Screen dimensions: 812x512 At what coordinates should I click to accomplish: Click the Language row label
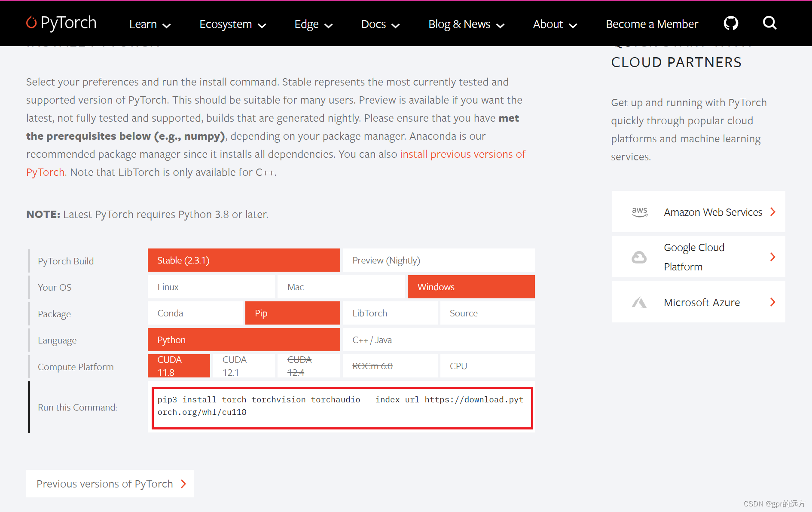tap(57, 340)
